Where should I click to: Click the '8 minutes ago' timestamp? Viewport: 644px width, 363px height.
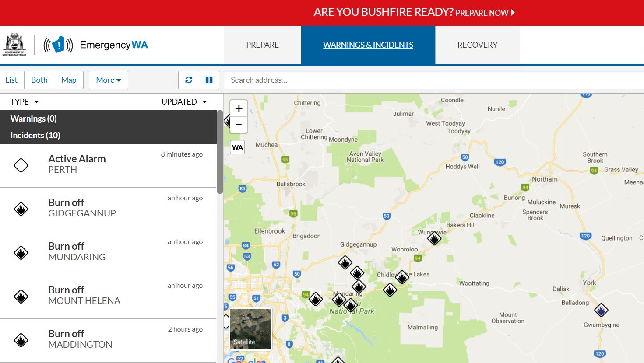coord(182,154)
